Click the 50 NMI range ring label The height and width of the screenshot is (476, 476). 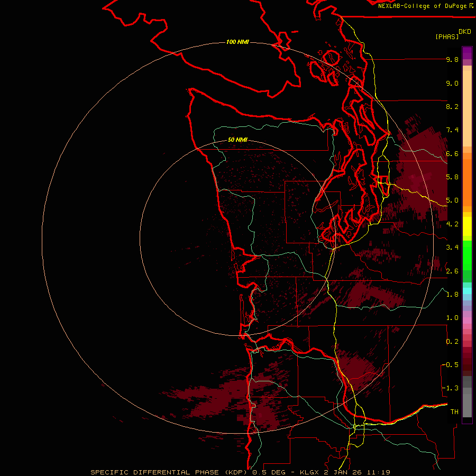coord(237,140)
